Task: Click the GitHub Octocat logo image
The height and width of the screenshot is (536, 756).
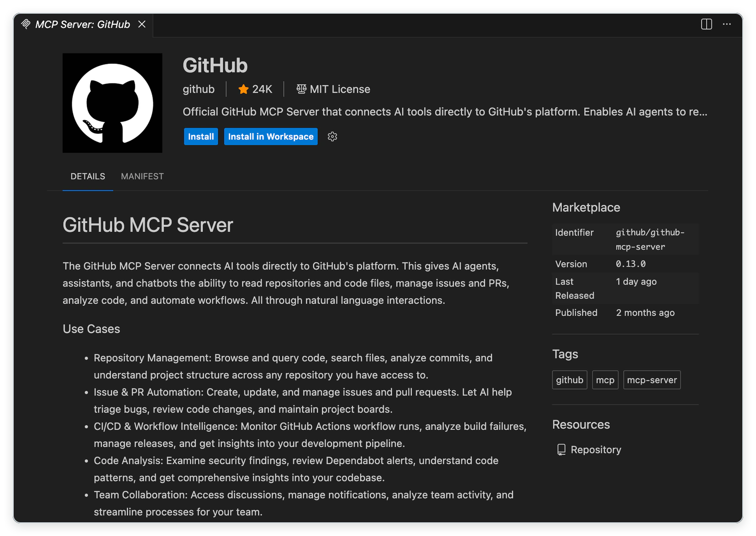Action: coord(112,103)
